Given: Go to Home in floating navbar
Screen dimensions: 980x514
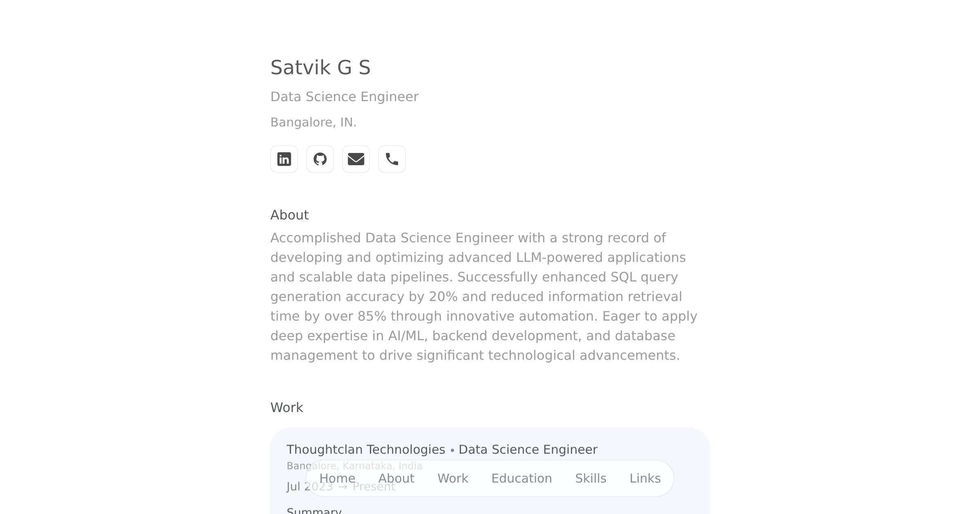Looking at the screenshot, I should point(337,478).
